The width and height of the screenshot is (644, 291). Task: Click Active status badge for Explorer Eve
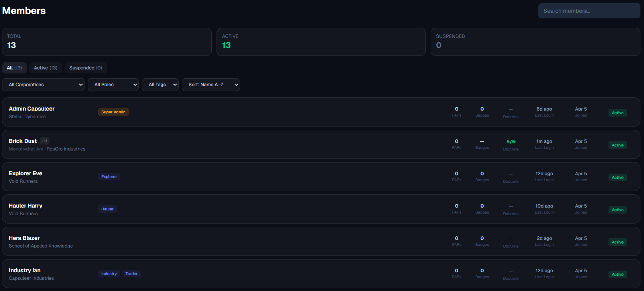pyautogui.click(x=618, y=178)
